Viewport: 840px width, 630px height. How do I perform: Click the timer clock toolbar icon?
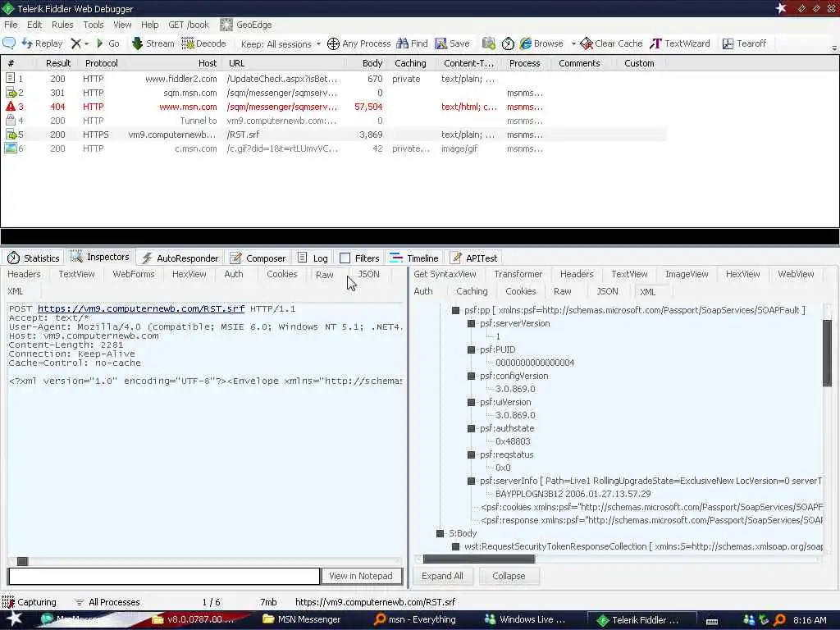pyautogui.click(x=508, y=44)
